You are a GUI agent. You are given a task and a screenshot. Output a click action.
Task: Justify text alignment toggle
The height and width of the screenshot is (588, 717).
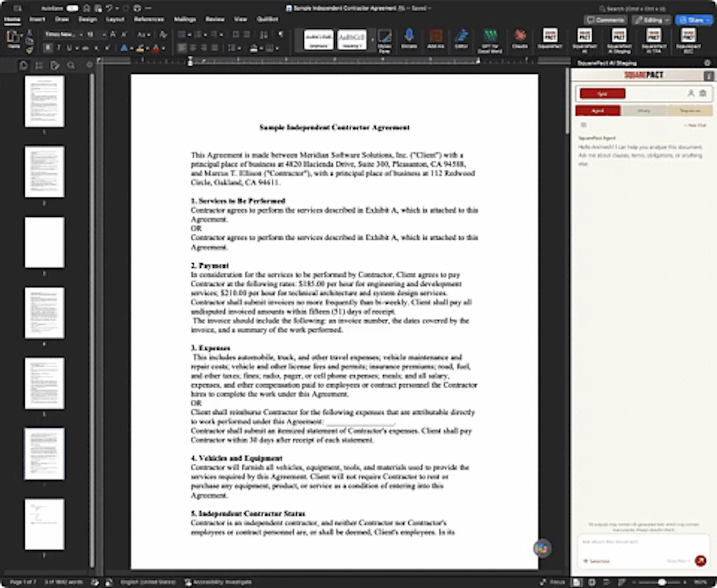pyautogui.click(x=215, y=48)
